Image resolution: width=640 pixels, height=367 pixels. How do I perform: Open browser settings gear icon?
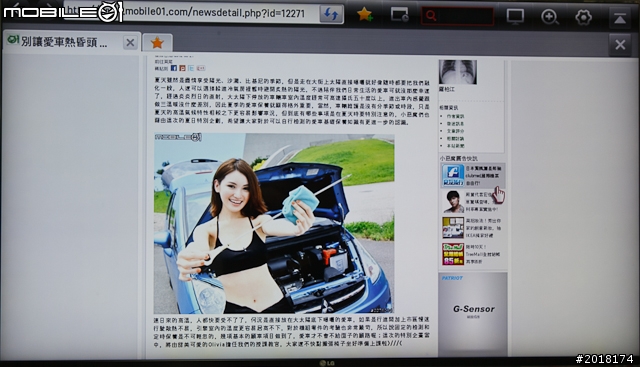click(584, 17)
